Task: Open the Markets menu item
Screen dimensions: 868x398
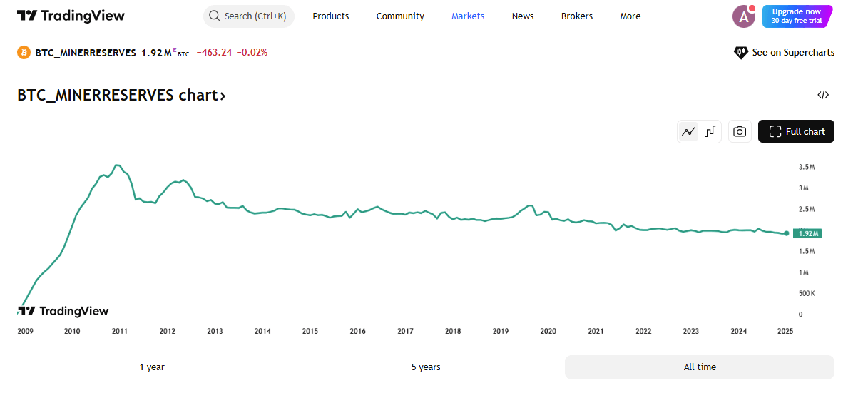Action: 468,16
